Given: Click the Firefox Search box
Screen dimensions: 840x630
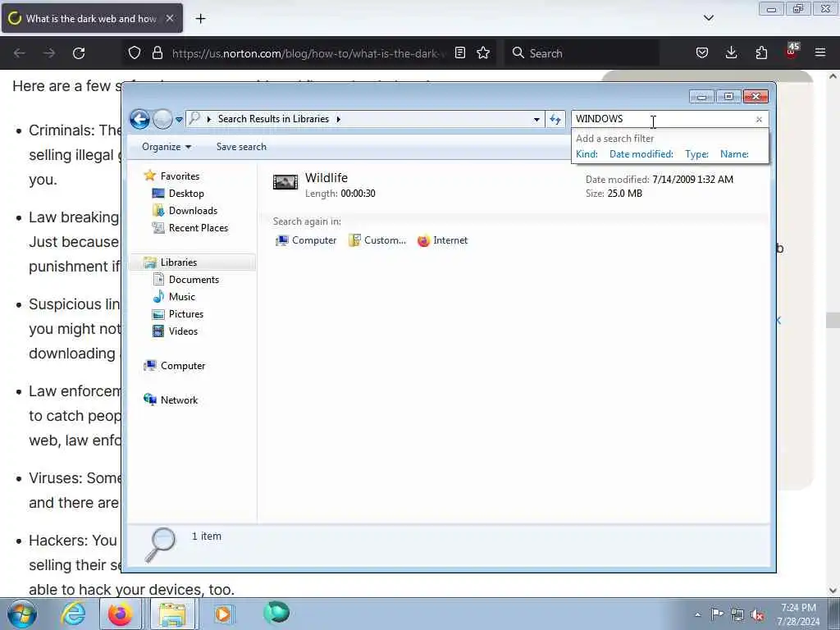Looking at the screenshot, I should (x=582, y=53).
